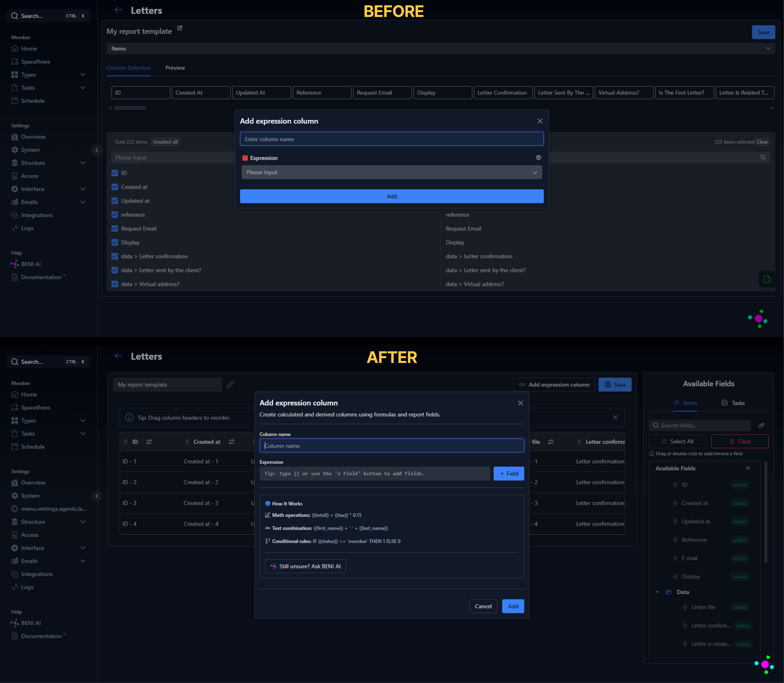Switch to the Preview tab in BEFORE

pyautogui.click(x=175, y=68)
